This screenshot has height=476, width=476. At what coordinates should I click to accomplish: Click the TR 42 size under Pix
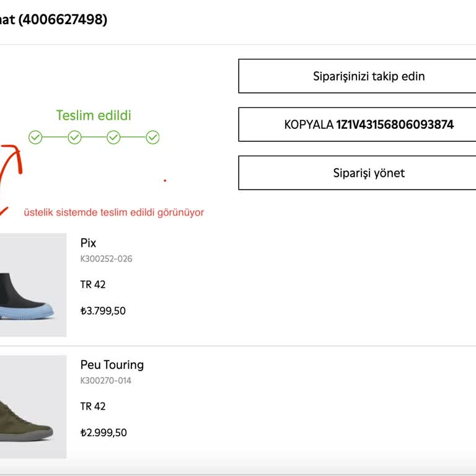click(x=93, y=285)
